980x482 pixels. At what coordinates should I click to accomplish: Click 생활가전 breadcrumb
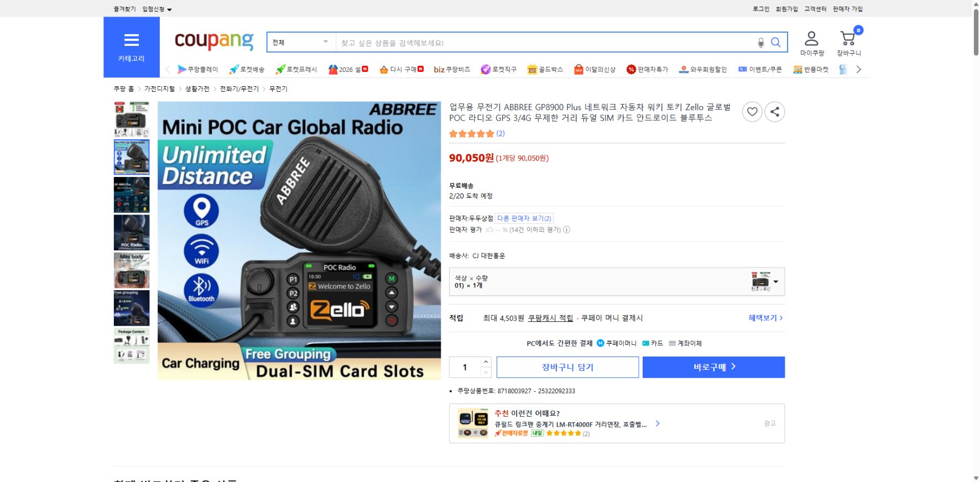tap(197, 88)
